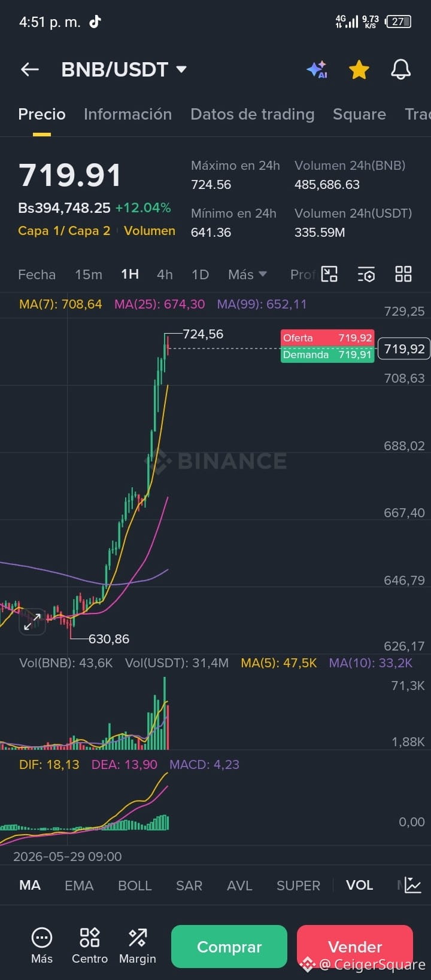Tap the red Vender button

point(355,947)
